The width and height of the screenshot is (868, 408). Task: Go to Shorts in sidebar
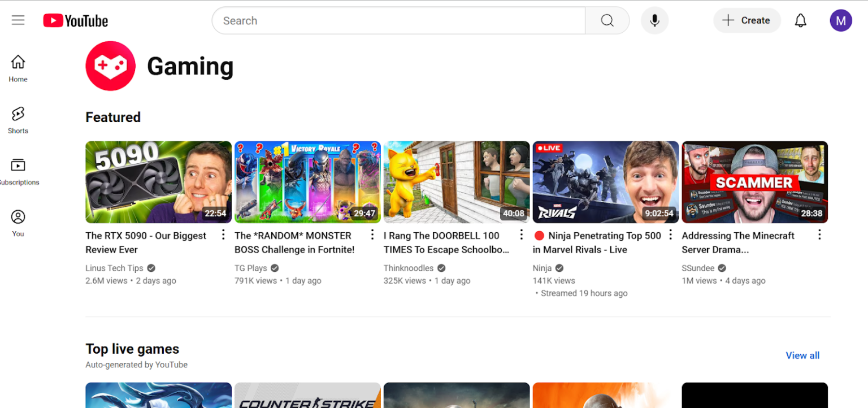click(18, 120)
